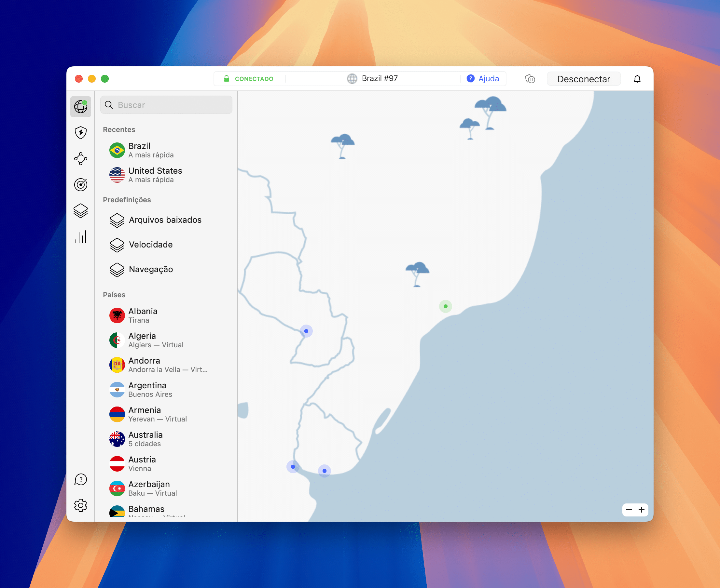Click the blue Uruguay server dot on map

(325, 471)
